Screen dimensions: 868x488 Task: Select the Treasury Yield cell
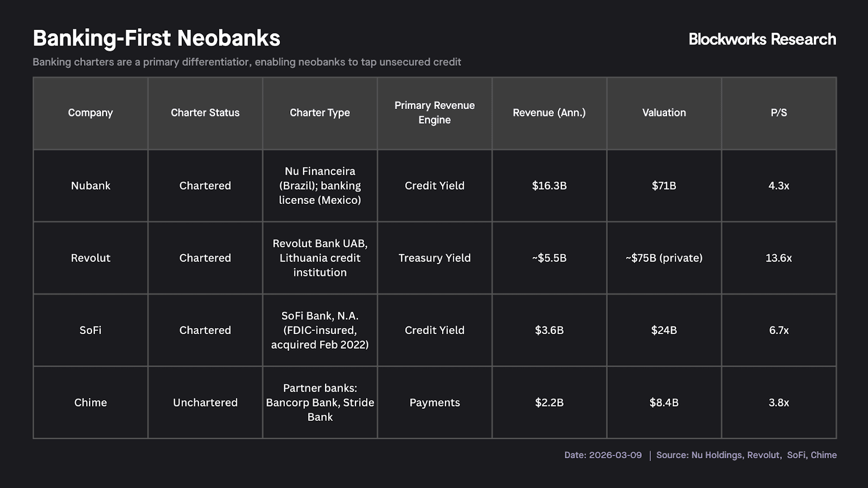[435, 258]
